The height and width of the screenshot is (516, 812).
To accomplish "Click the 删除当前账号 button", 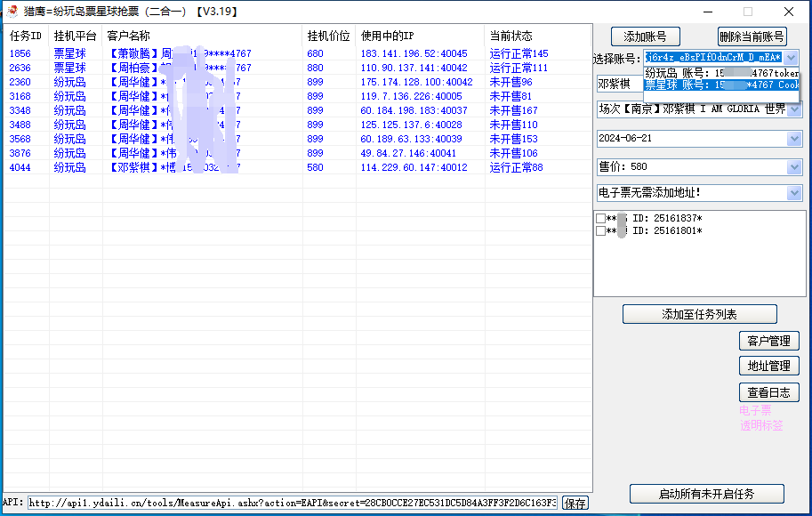I will point(752,36).
